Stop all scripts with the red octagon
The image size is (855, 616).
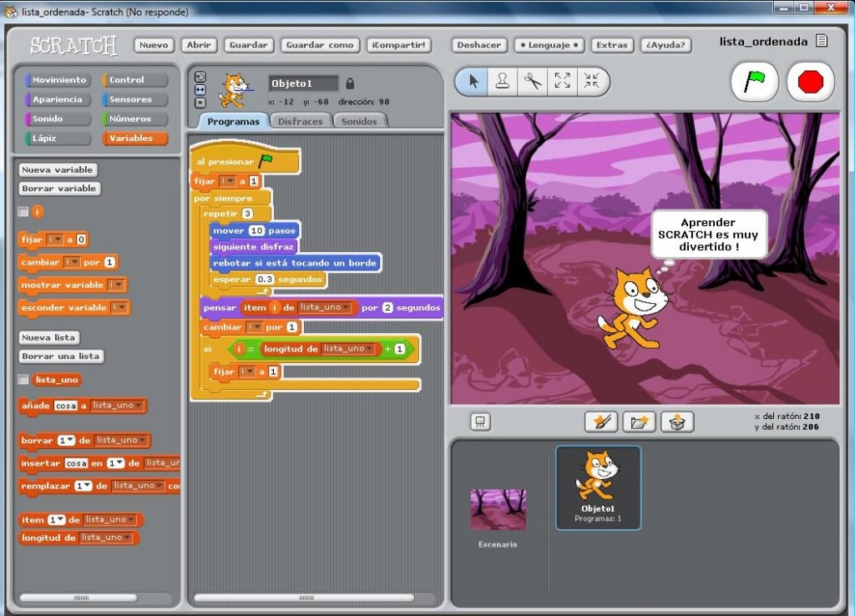click(810, 82)
